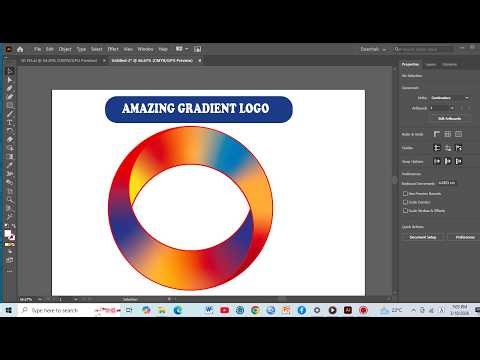This screenshot has height=360, width=480.
Task: Open the Select menu
Action: point(97,49)
